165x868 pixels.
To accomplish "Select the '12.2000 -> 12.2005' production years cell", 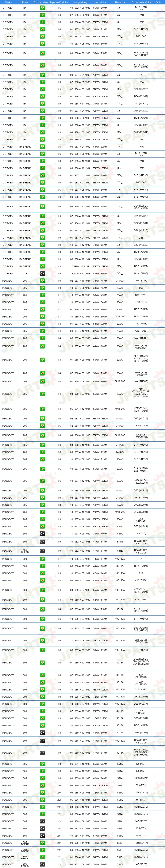I will 80,274.
